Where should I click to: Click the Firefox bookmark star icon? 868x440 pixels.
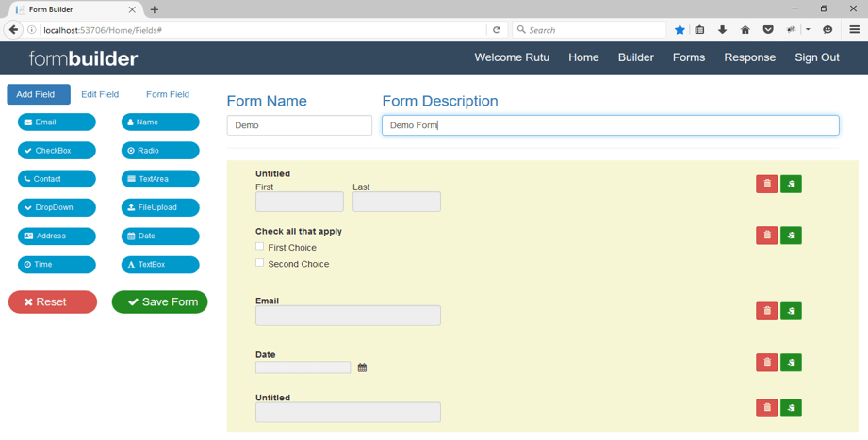click(x=680, y=30)
